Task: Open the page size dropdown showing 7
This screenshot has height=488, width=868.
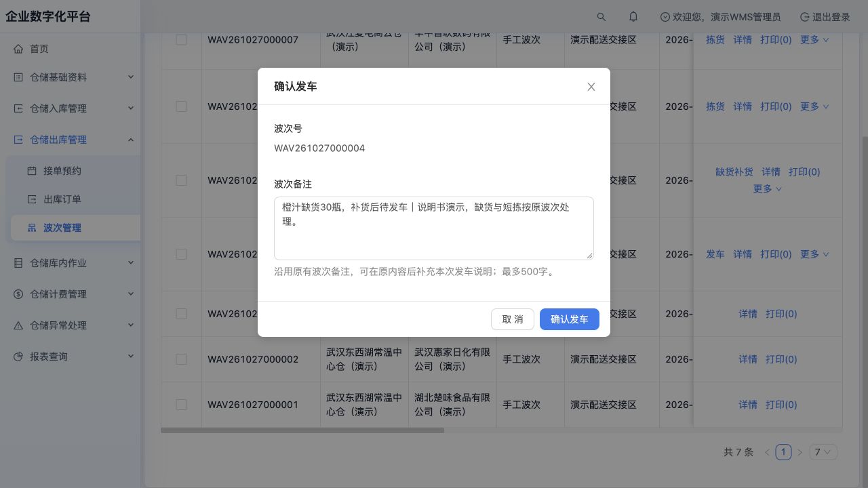Action: (823, 452)
